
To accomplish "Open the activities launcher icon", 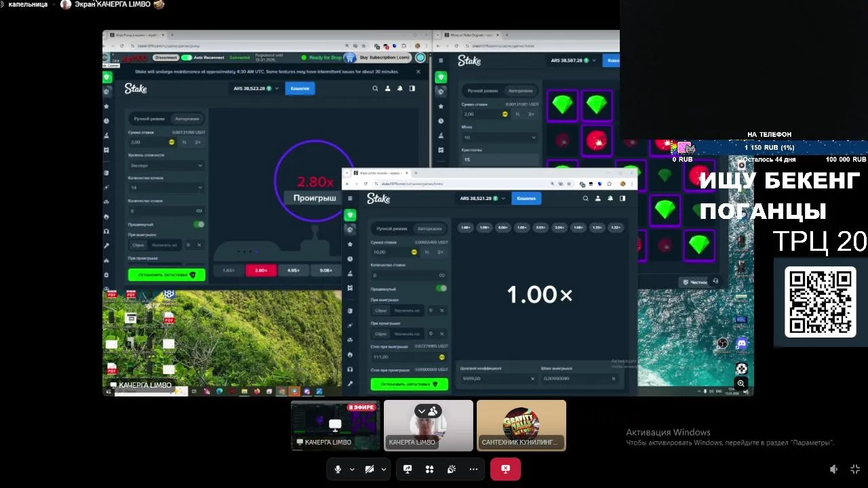I will (429, 469).
